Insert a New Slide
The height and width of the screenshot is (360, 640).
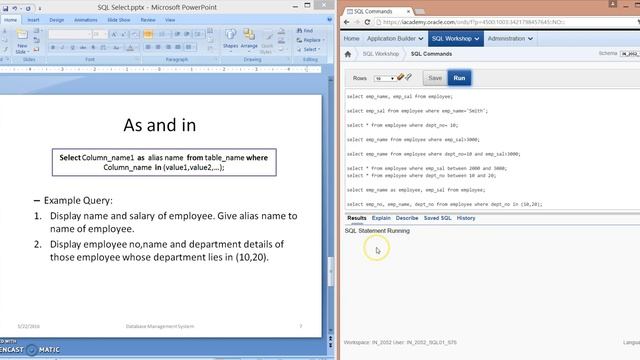pos(22,42)
